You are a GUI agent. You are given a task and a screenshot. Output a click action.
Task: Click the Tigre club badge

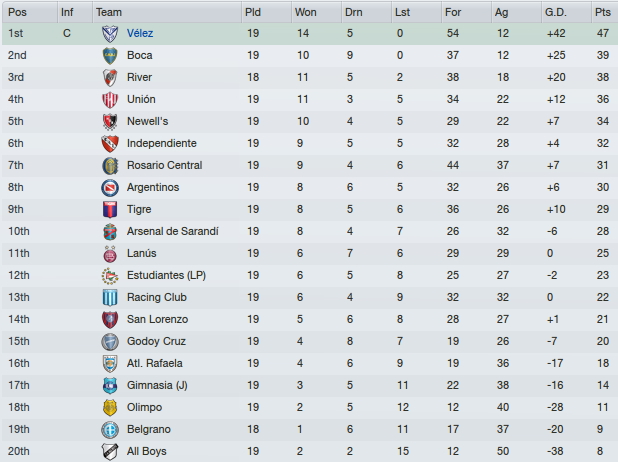pos(110,210)
